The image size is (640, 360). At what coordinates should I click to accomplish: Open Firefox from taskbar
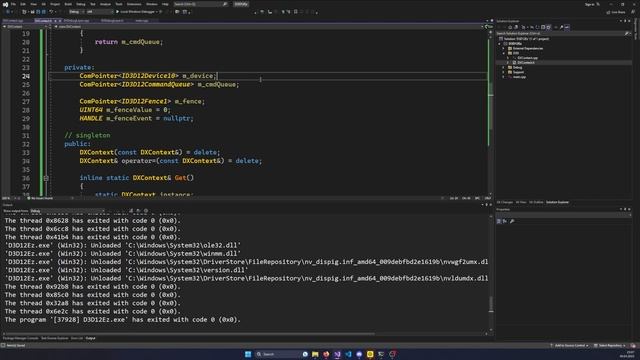[x=326, y=354]
